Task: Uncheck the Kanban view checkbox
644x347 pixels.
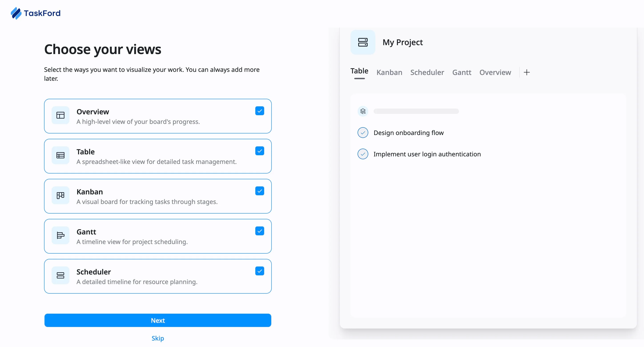Action: coord(260,191)
